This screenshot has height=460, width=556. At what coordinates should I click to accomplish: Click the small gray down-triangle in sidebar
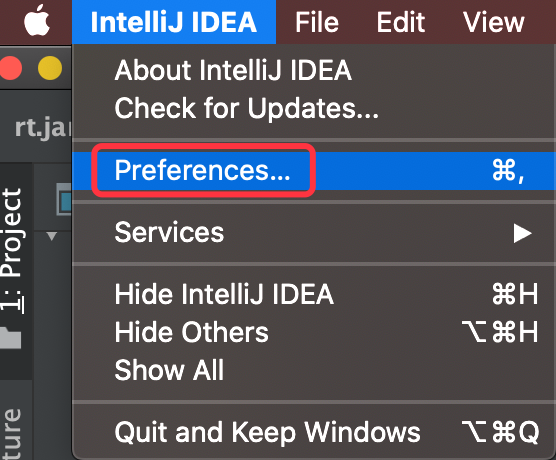click(52, 236)
